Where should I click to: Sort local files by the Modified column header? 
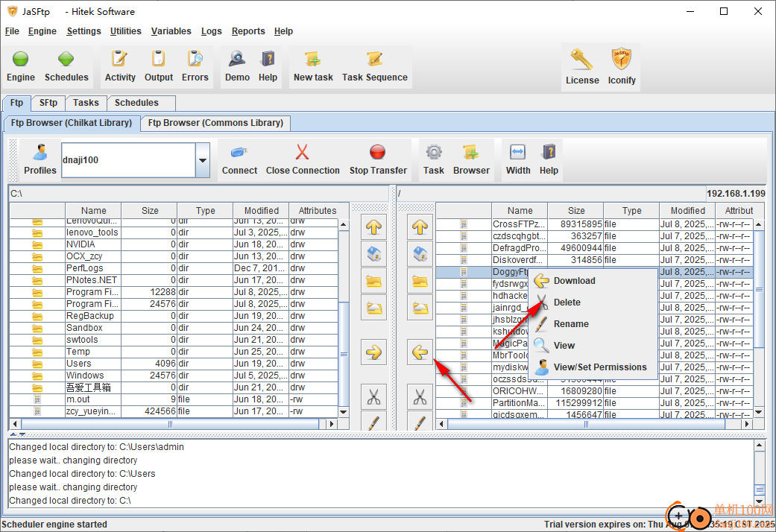[x=262, y=211]
